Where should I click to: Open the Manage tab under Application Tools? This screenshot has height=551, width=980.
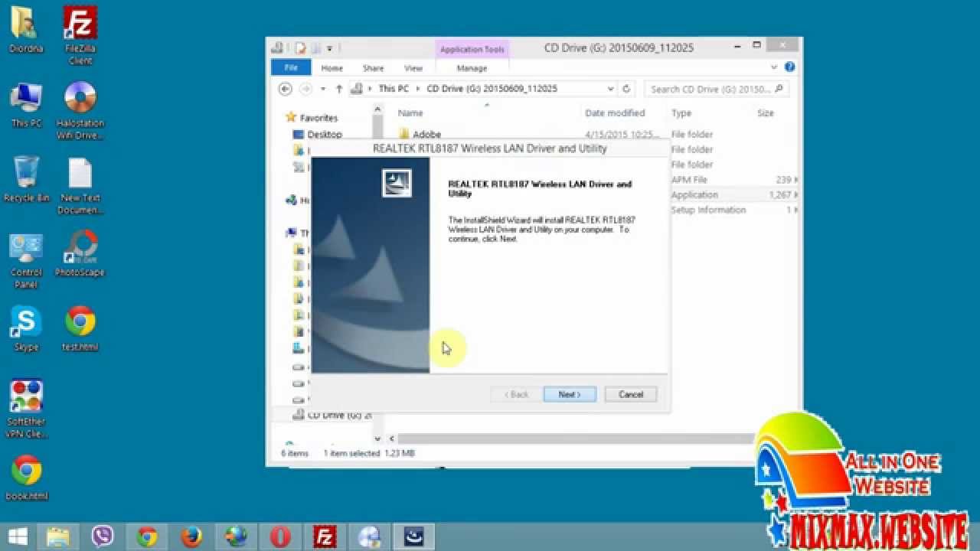[472, 68]
